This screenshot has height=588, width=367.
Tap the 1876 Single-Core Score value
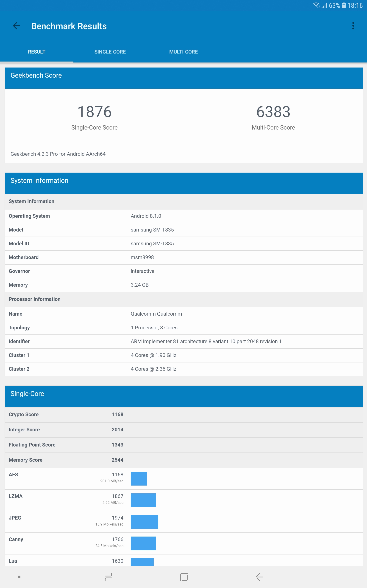(x=95, y=112)
